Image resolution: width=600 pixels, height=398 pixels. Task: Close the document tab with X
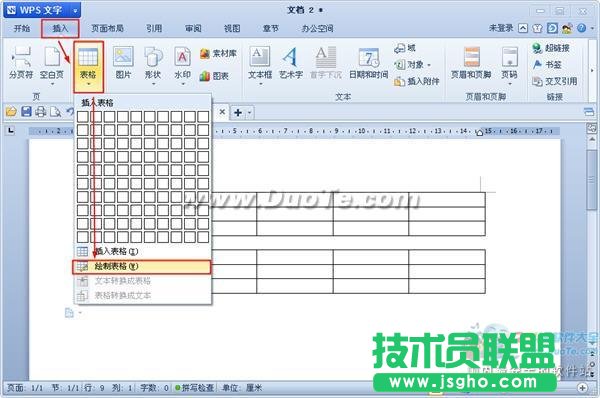(222, 112)
